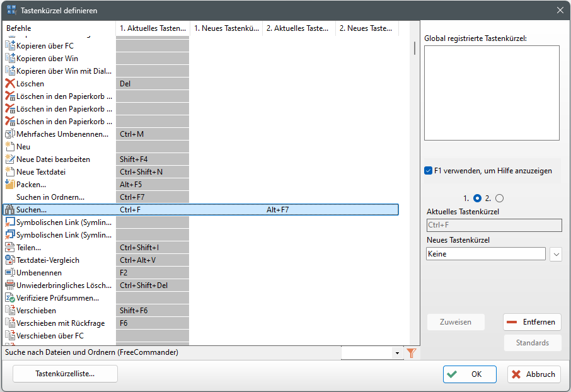
Task: Click the orange filter funnel icon
Action: click(x=412, y=353)
